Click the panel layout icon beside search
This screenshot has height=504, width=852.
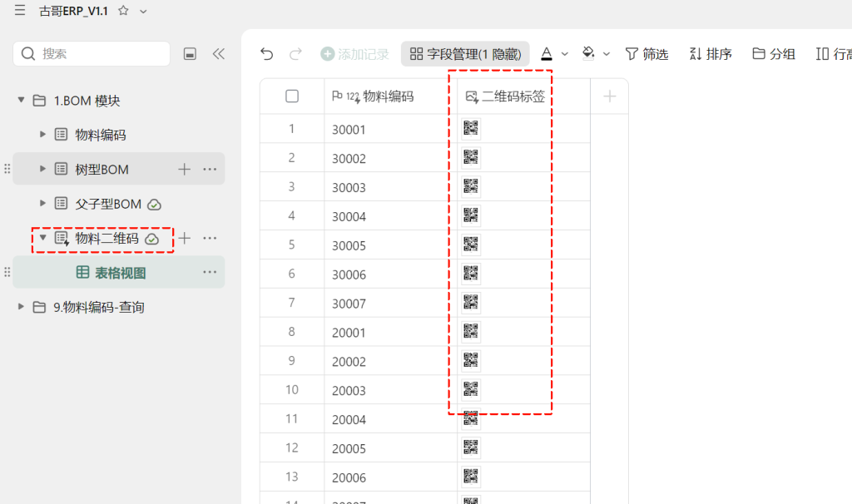pyautogui.click(x=190, y=54)
